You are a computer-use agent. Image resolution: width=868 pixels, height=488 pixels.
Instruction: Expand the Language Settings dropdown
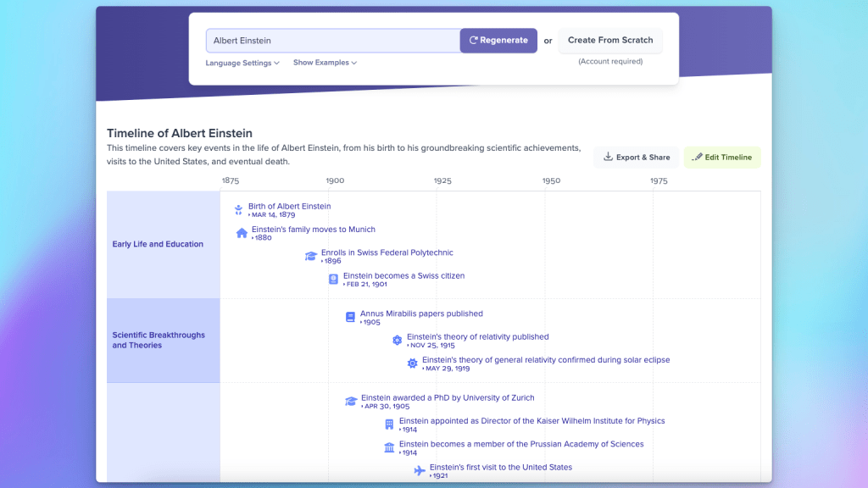click(x=242, y=63)
